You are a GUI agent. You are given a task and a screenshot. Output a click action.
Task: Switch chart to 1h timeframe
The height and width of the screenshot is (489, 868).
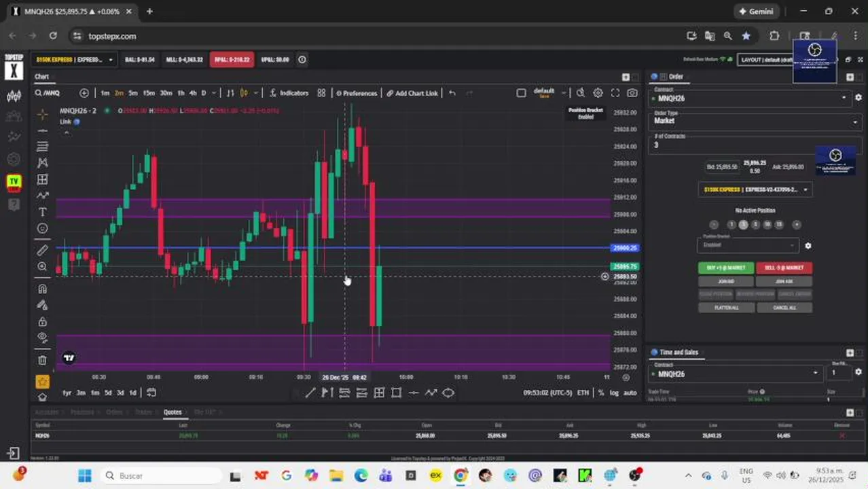(x=181, y=93)
